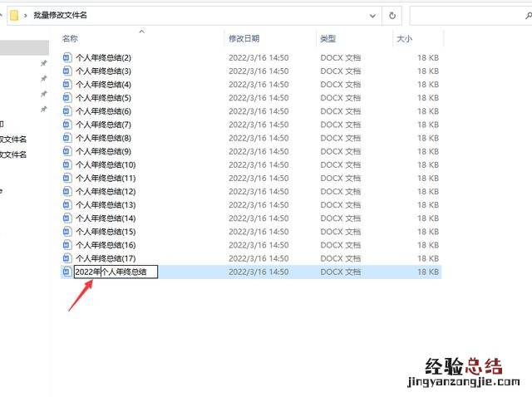Image resolution: width=532 pixels, height=397 pixels.
Task: Select file name 个人年终总结(14)
Action: coord(106,218)
